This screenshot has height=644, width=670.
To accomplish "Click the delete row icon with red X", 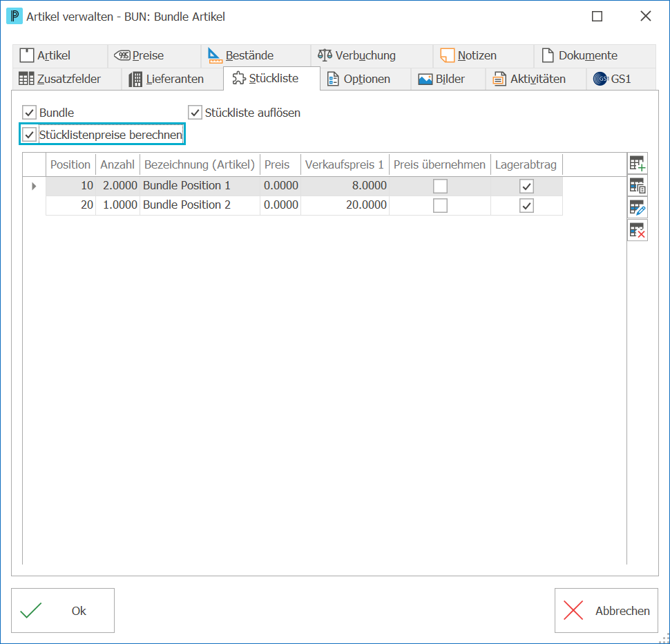I will [637, 230].
